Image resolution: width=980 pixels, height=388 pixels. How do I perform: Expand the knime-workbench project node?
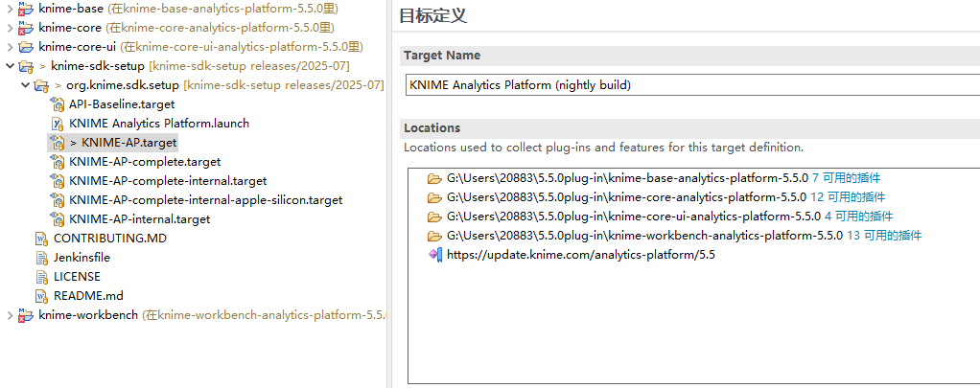9,315
